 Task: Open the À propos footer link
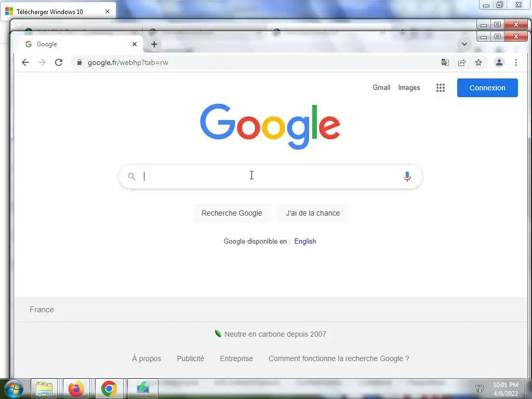pyautogui.click(x=147, y=358)
